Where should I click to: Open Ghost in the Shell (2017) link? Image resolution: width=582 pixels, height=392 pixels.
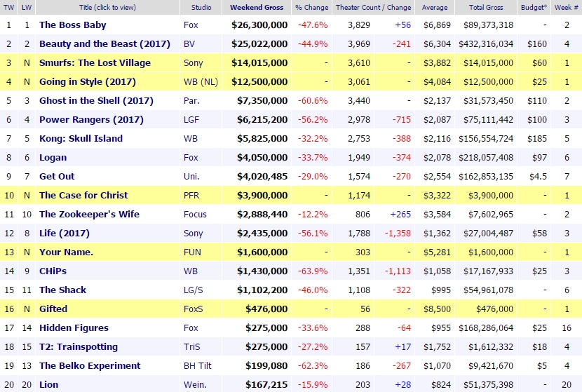96,100
